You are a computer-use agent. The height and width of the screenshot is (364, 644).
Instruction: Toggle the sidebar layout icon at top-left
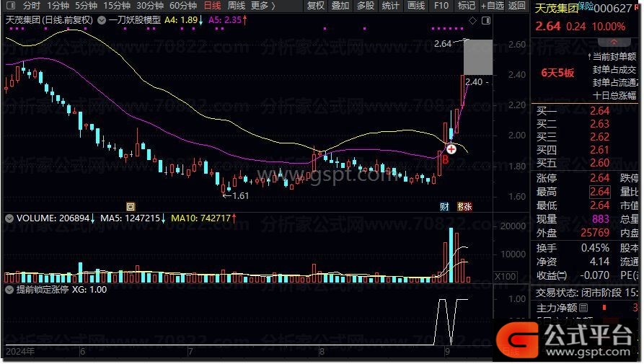(x=10, y=6)
